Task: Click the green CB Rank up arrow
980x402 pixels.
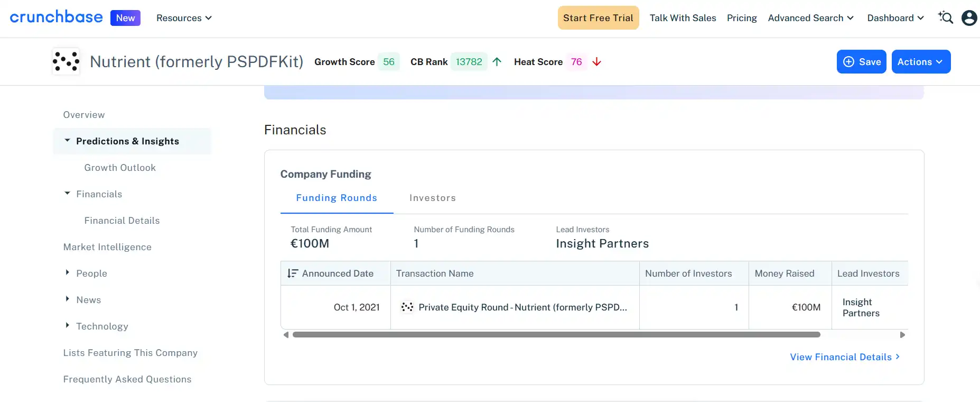Action: [x=497, y=62]
